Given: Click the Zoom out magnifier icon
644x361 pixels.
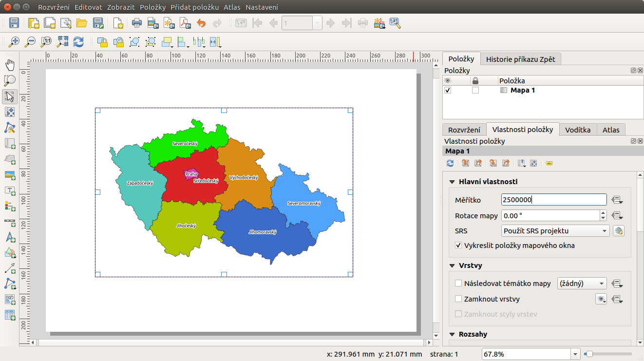Looking at the screenshot, I should (x=30, y=42).
